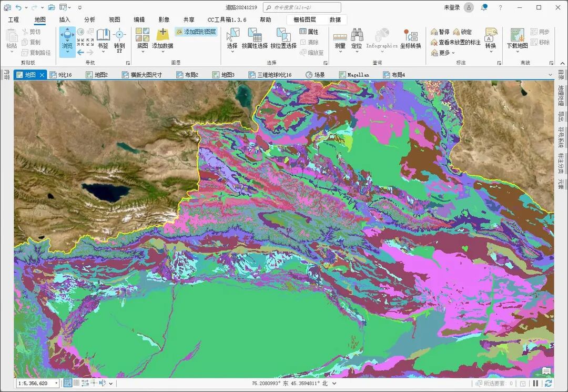Click the fixed zoom out arrows icon
The image size is (568, 392).
point(90,42)
